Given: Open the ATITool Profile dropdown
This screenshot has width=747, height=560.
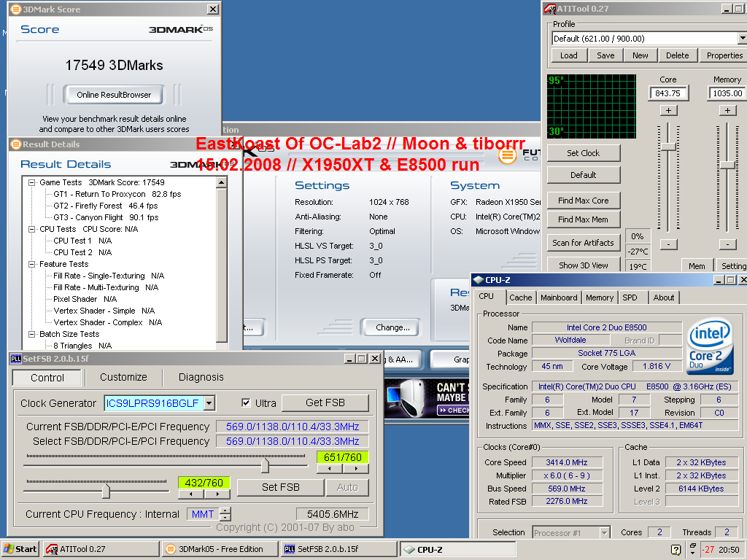Looking at the screenshot, I should click(x=742, y=38).
